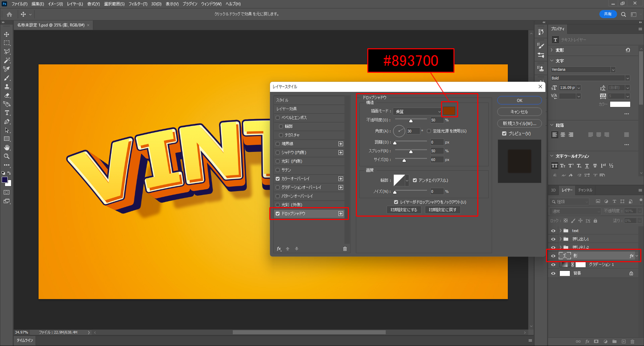644x346 pixels.
Task: Hide the 背景 layer
Action: (x=553, y=273)
